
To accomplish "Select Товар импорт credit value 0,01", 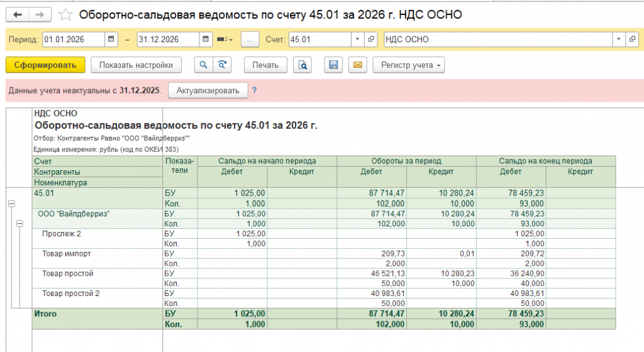I will tap(441, 253).
